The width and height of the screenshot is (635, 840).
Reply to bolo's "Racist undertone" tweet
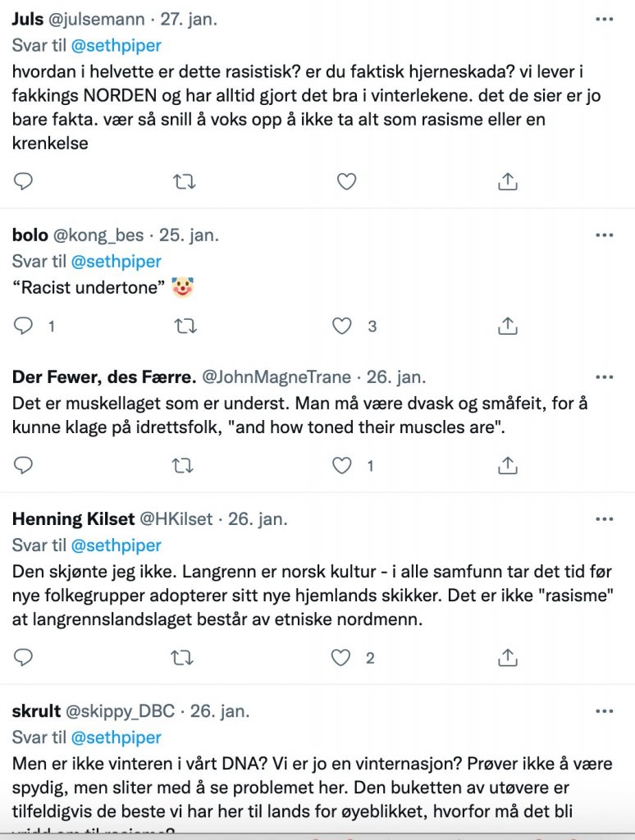click(24, 326)
